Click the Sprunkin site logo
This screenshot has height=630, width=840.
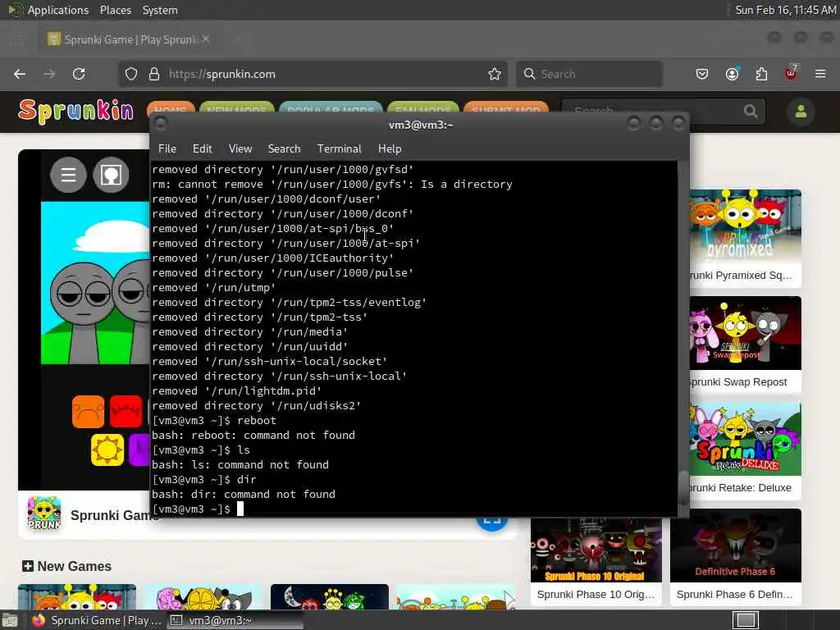click(75, 111)
